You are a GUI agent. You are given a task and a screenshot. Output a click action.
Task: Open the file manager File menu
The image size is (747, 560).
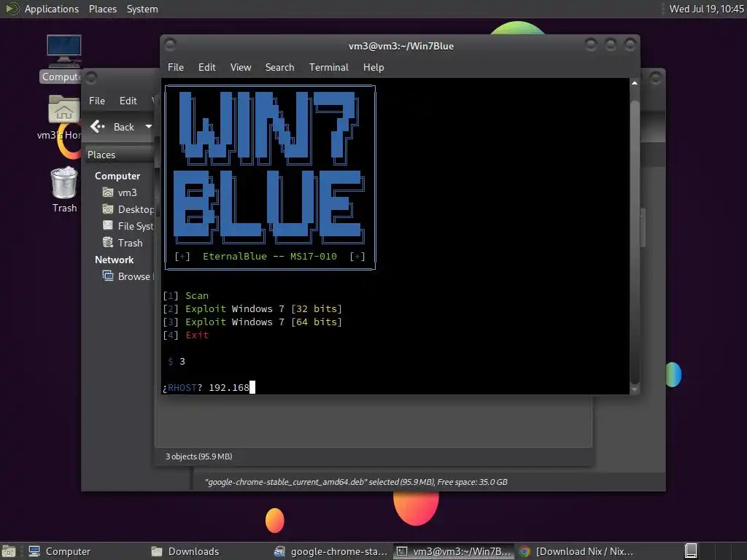pyautogui.click(x=97, y=101)
